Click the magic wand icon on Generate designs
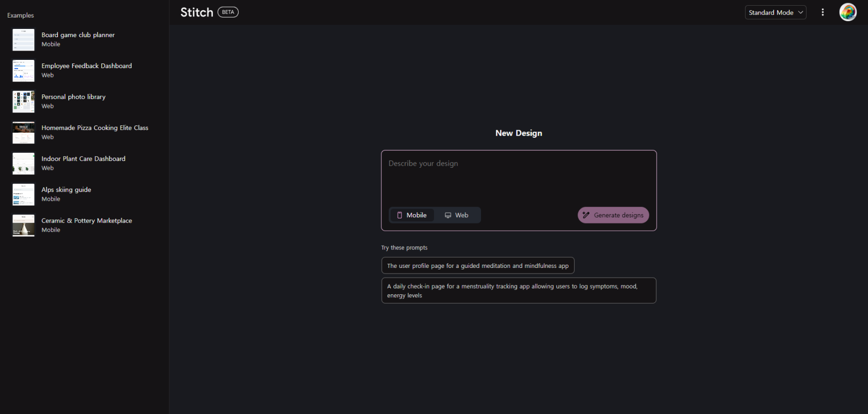This screenshot has width=868, height=414. [x=586, y=215]
